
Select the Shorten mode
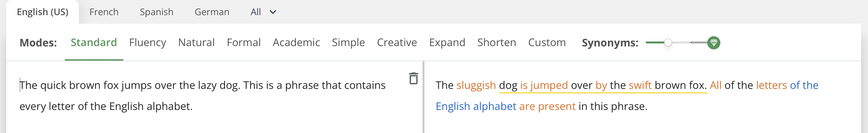[496, 43]
